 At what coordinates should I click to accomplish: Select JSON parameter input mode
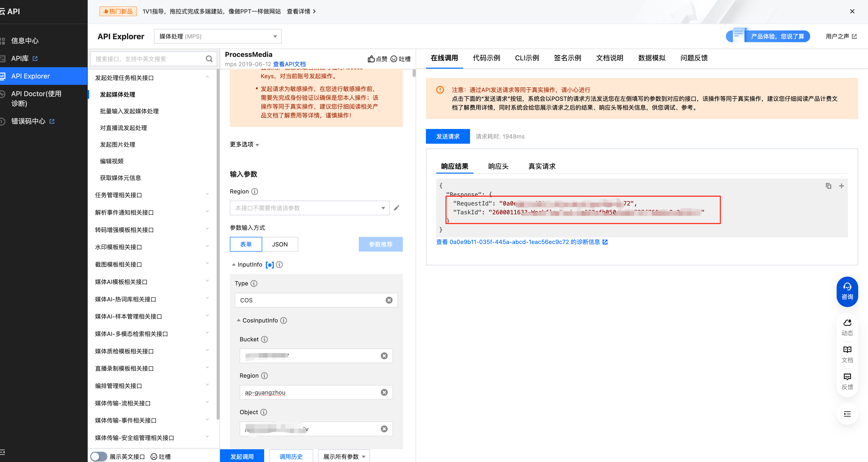click(x=280, y=244)
